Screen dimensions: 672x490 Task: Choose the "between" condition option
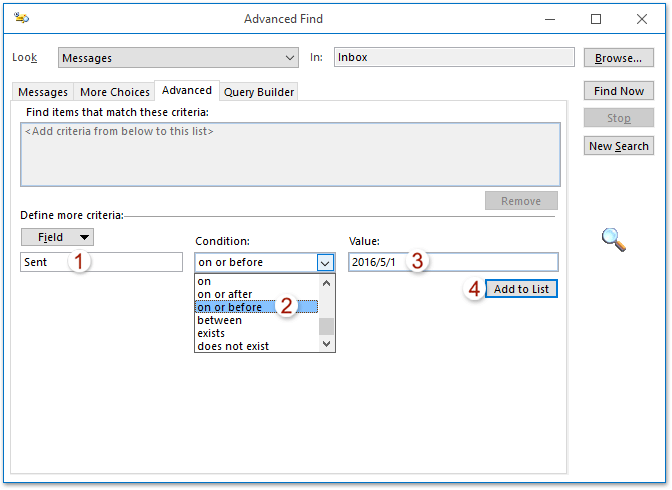pyautogui.click(x=257, y=320)
